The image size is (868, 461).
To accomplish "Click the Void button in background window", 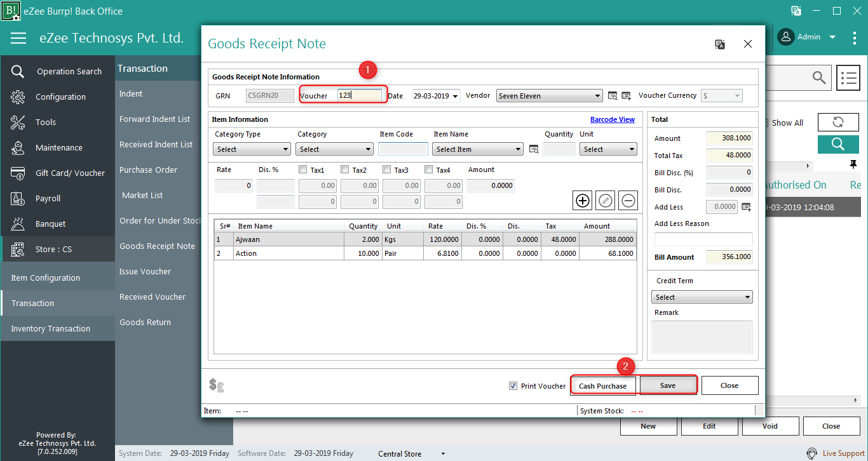I will [770, 426].
